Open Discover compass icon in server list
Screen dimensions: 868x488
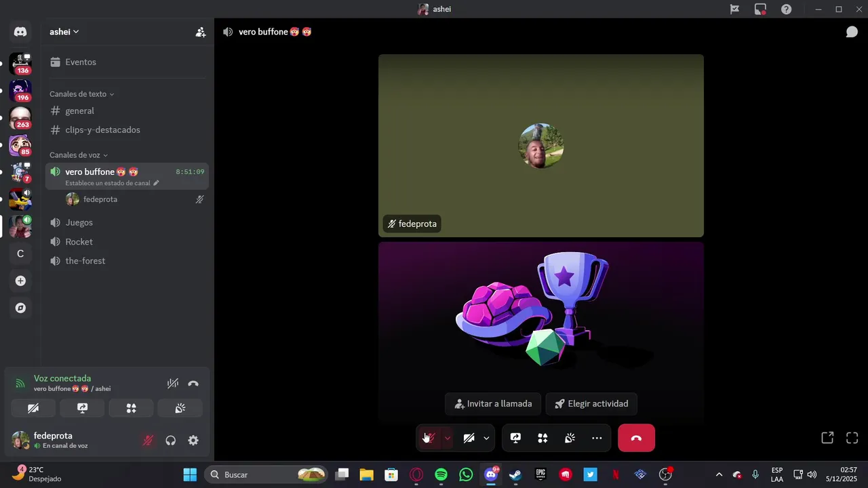(20, 308)
